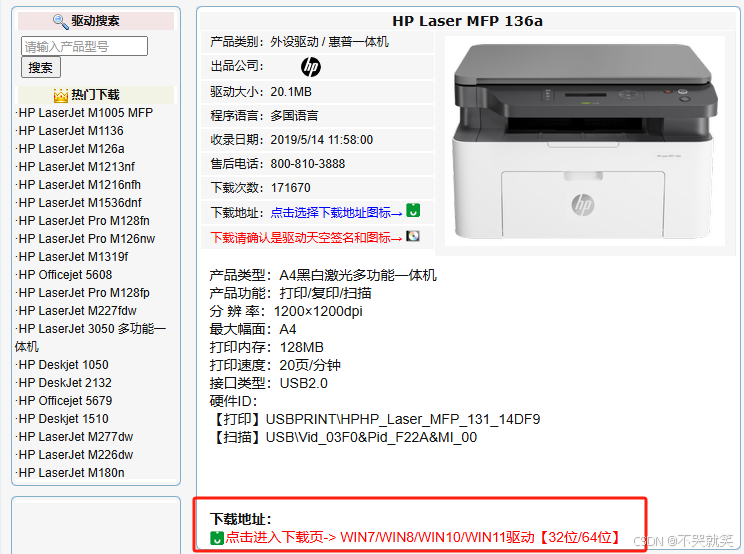Viewport: 744px width, 554px height.
Task: Click the date 2019/5/14 11:58:00
Action: pyautogui.click(x=322, y=140)
